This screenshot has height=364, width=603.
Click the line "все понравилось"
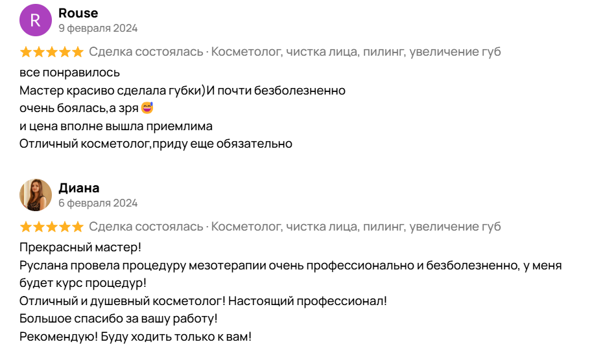point(69,73)
